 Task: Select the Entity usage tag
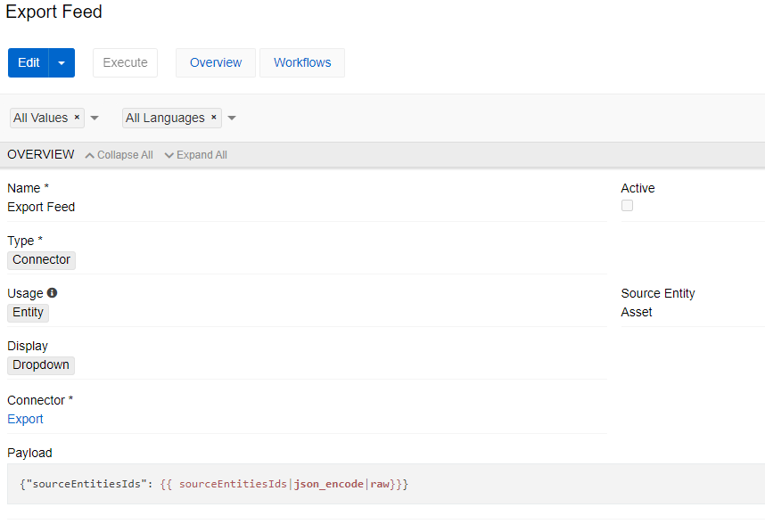pyautogui.click(x=28, y=313)
